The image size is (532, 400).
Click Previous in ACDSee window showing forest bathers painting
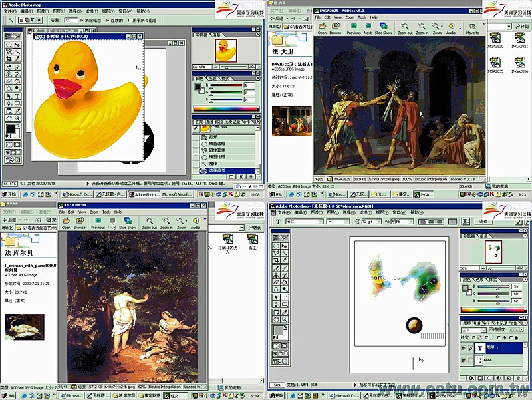pos(98,223)
